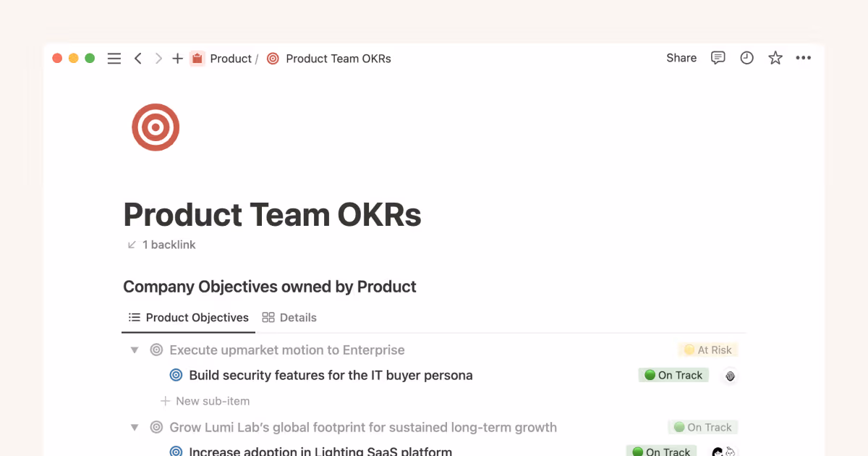Image resolution: width=868 pixels, height=456 pixels.
Task: Create a new page with the plus icon
Action: click(177, 58)
